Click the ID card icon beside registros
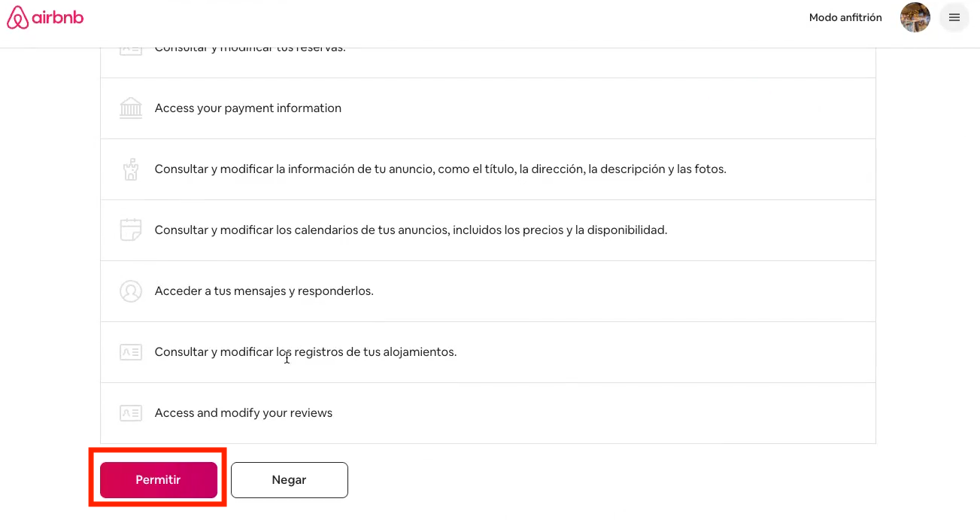Viewport: 980px width, 520px height. click(x=131, y=352)
